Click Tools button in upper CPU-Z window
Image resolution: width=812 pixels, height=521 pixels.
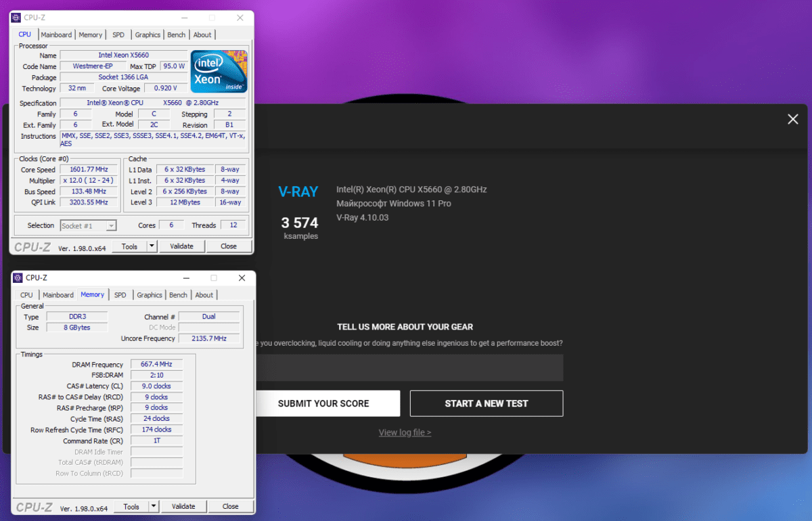click(x=130, y=246)
